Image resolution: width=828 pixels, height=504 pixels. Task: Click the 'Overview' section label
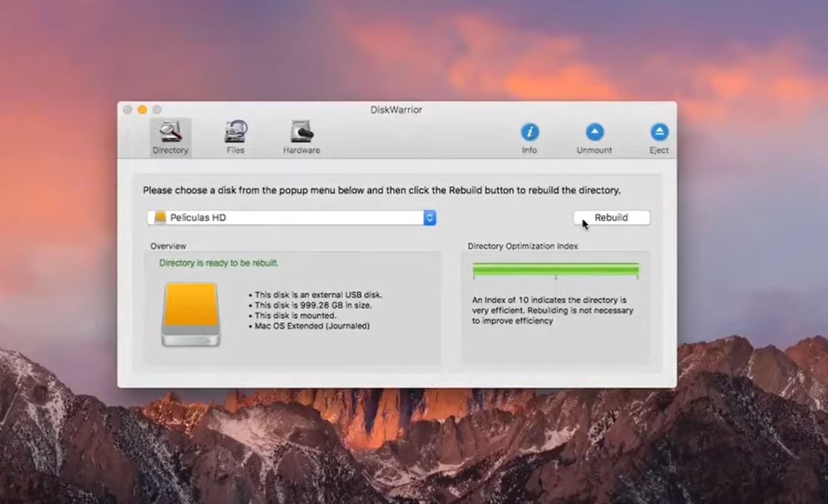pyautogui.click(x=168, y=246)
